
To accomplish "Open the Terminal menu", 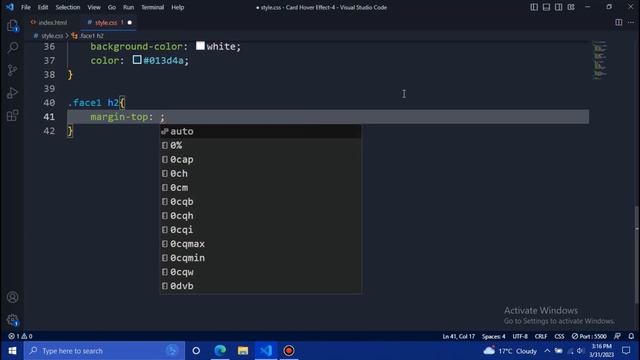I will (153, 7).
